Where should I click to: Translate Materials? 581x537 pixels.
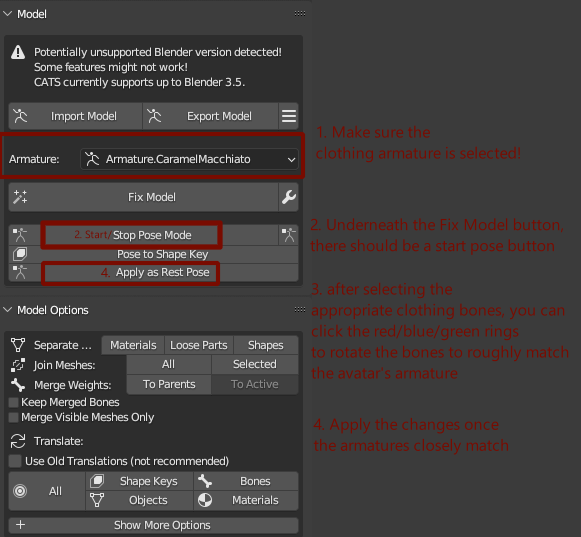(246, 500)
